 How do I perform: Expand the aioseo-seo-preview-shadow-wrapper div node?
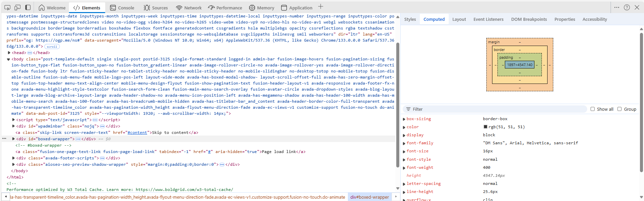click(x=13, y=164)
